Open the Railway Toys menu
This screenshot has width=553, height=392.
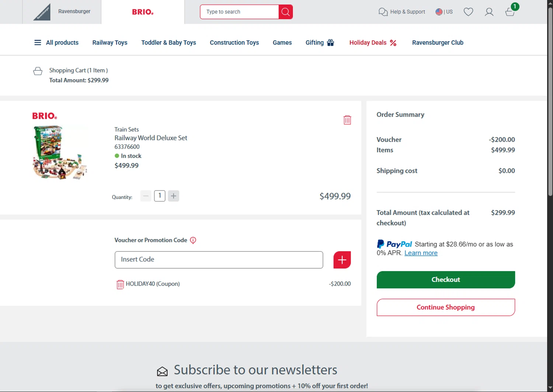[110, 43]
